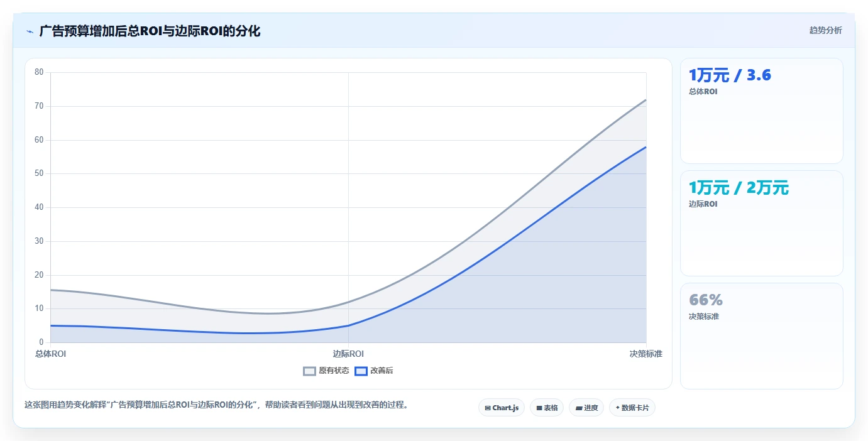Click the sparkle icon inside the 数据卡片 chip
The width and height of the screenshot is (868, 441).
[x=618, y=408]
